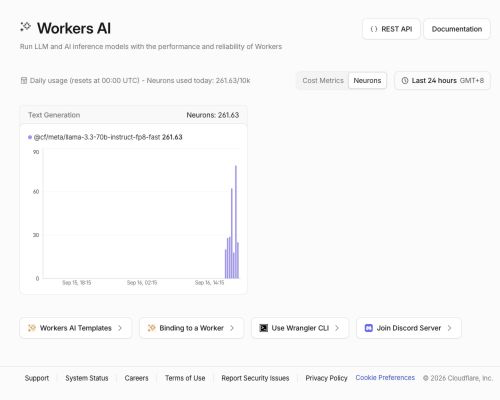Viewport: 500px width, 400px height.
Task: Click the purple legend dot for llama model
Action: (30, 137)
